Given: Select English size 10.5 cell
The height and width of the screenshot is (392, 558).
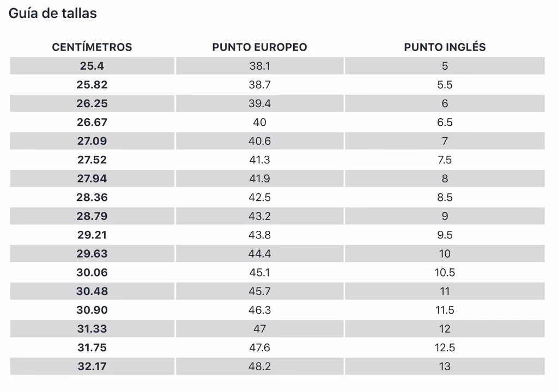Looking at the screenshot, I should pyautogui.click(x=445, y=272).
